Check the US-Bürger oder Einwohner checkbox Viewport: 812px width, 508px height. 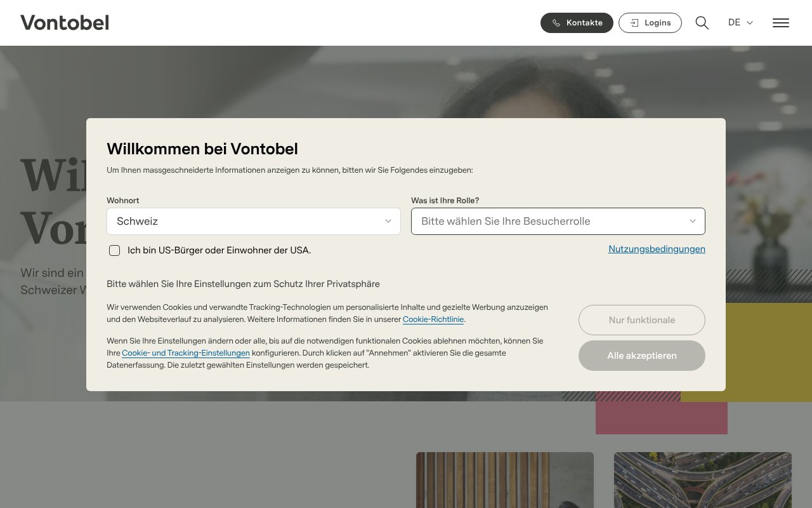(x=114, y=250)
